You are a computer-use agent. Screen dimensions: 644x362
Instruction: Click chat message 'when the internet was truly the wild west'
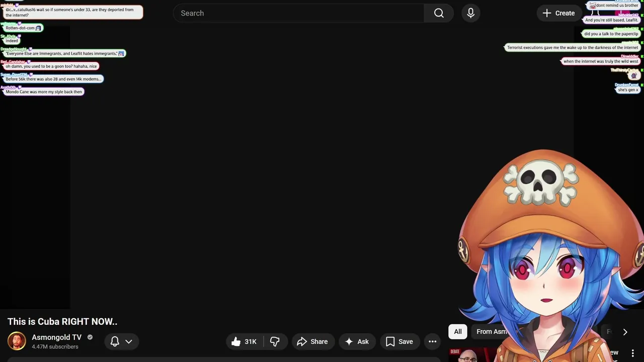click(601, 61)
